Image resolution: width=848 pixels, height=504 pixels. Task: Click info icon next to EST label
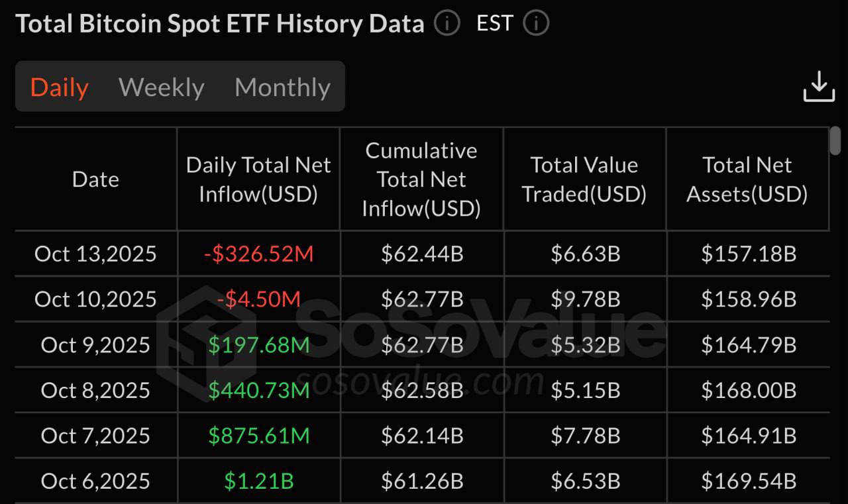[535, 24]
